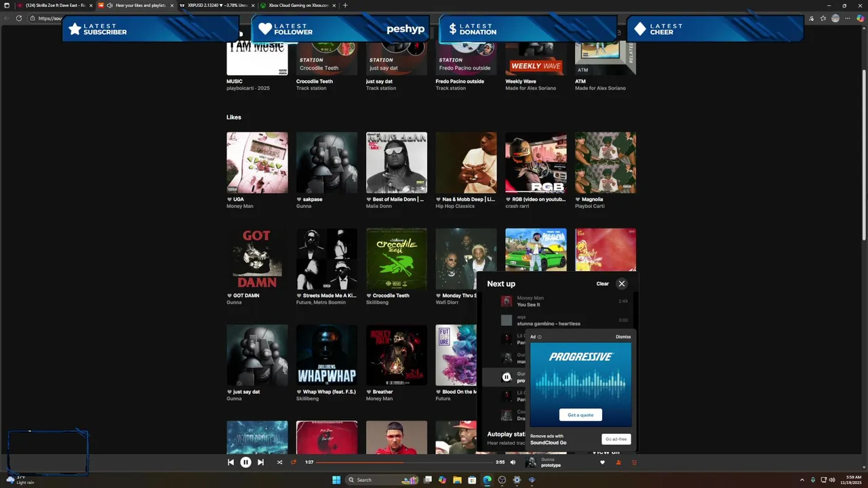Open the Light rain weather widget

click(x=20, y=480)
